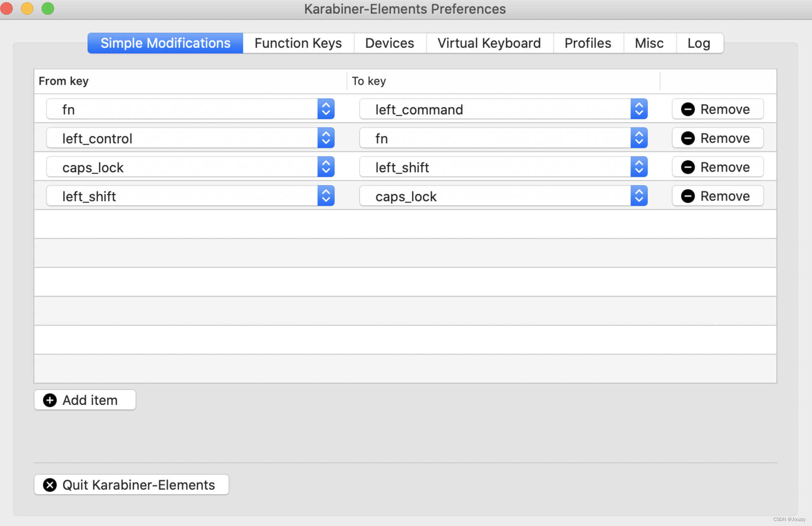
Task: Switch to the Function Keys tab
Action: pos(298,43)
